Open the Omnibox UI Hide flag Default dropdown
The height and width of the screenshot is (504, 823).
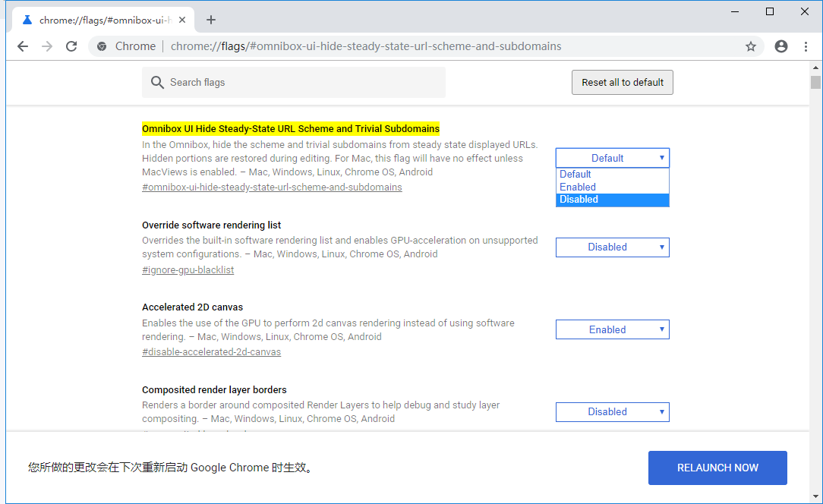613,158
